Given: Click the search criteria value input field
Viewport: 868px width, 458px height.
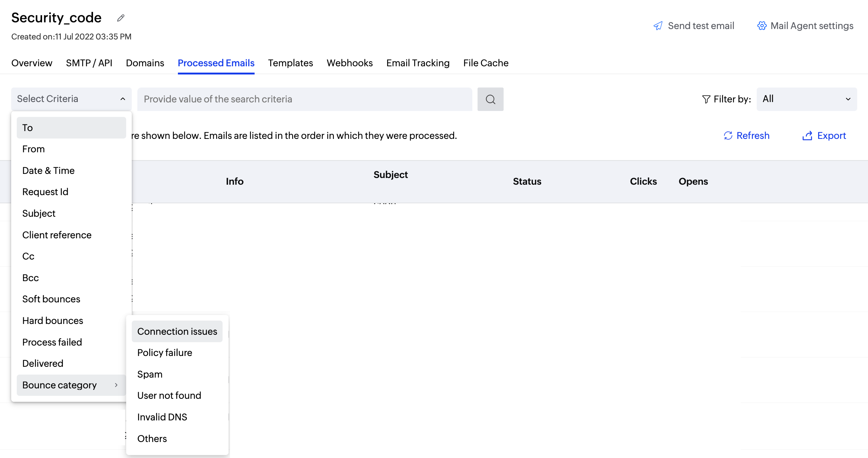Looking at the screenshot, I should tap(304, 99).
